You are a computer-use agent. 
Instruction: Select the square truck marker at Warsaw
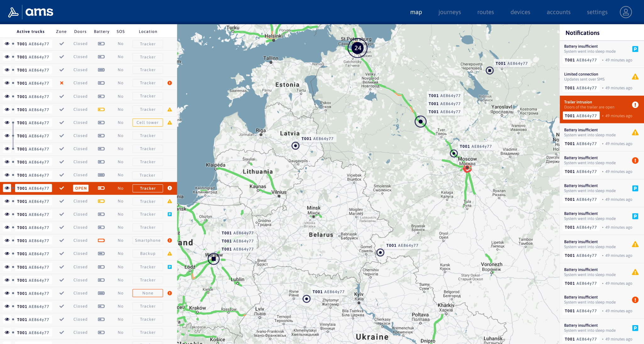(x=214, y=259)
